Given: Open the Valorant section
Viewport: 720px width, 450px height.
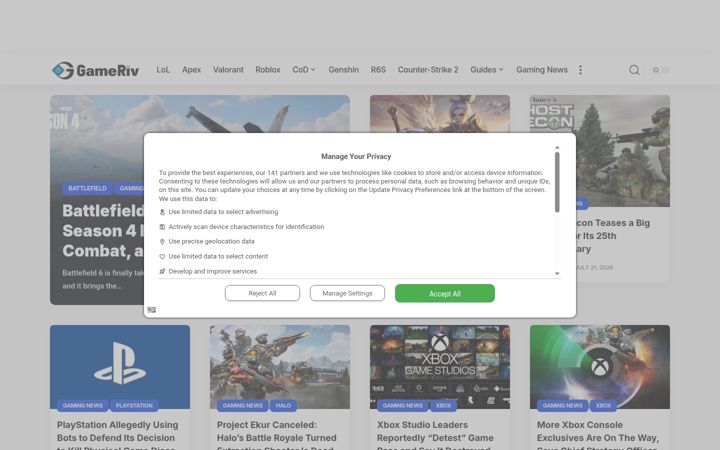Looking at the screenshot, I should click(x=228, y=70).
